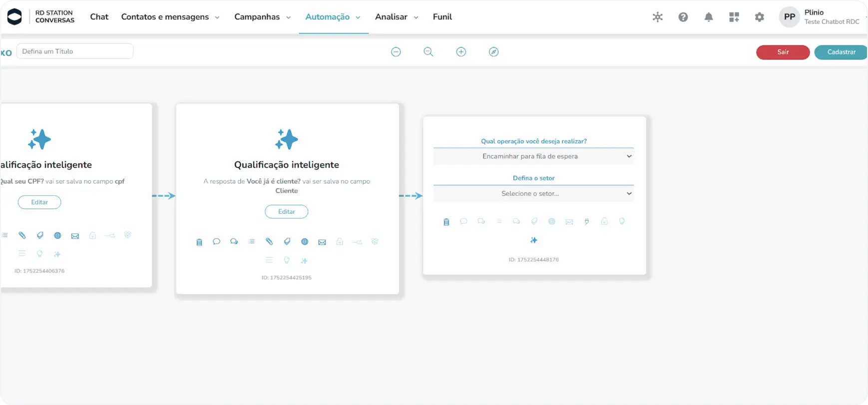Viewport: 868px width, 405px height.
Task: Click the magnifier reset zoom icon
Action: pos(429,52)
